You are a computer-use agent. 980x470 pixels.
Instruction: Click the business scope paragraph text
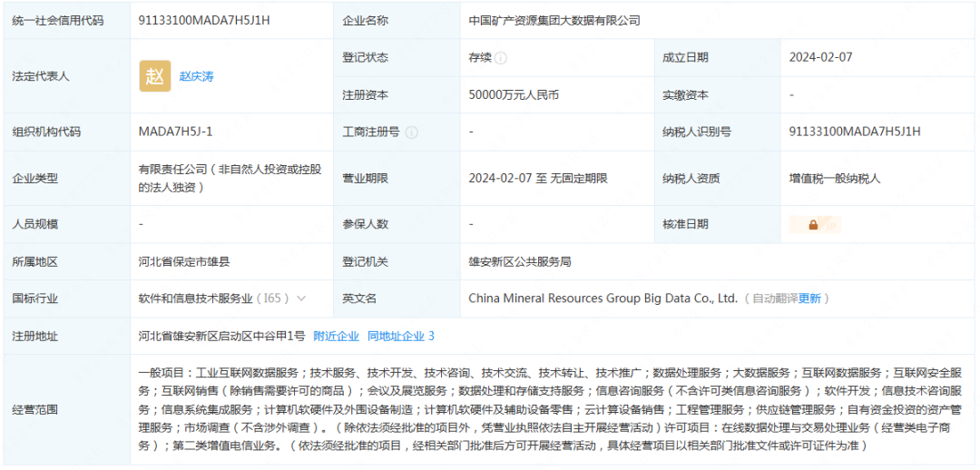(550, 410)
